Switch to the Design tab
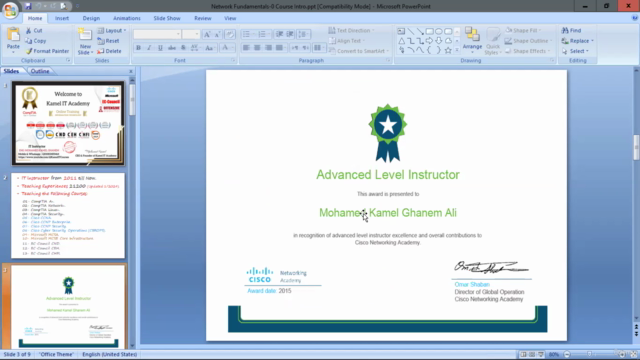The height and width of the screenshot is (360, 640). tap(91, 18)
